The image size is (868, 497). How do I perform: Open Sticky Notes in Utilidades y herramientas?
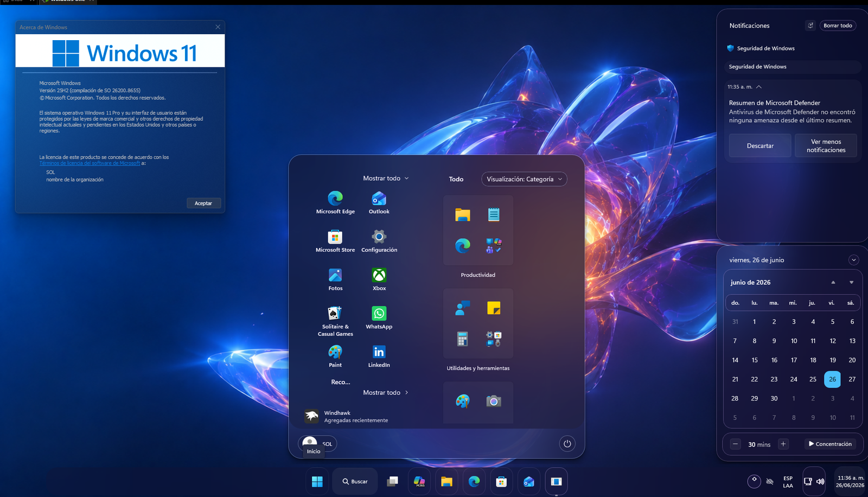(494, 308)
